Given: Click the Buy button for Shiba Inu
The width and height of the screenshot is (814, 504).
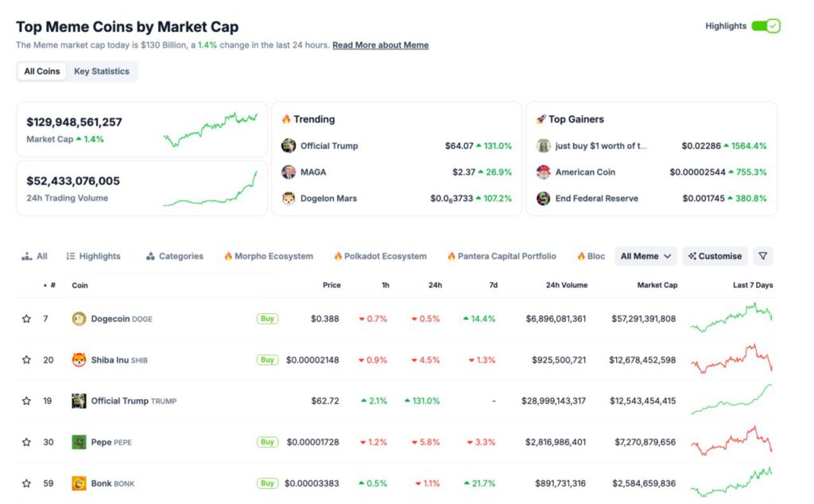Looking at the screenshot, I should [x=267, y=360].
